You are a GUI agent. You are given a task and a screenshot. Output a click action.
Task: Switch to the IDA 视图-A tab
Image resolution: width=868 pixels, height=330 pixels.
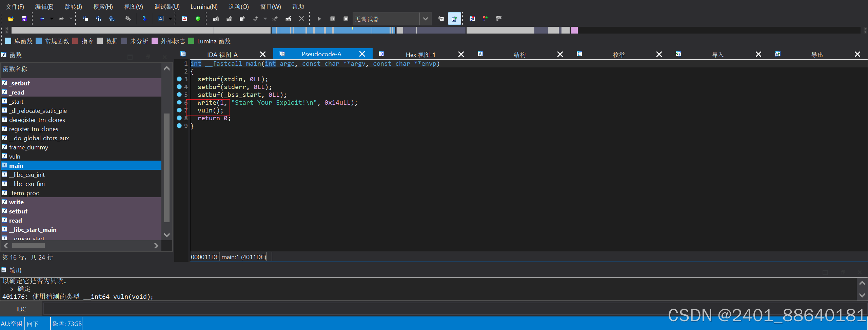(x=222, y=55)
